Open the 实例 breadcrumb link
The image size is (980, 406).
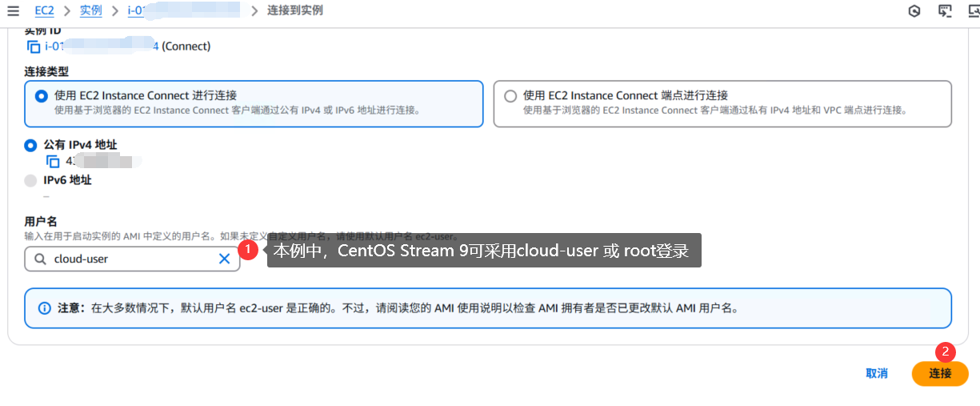[x=90, y=11]
